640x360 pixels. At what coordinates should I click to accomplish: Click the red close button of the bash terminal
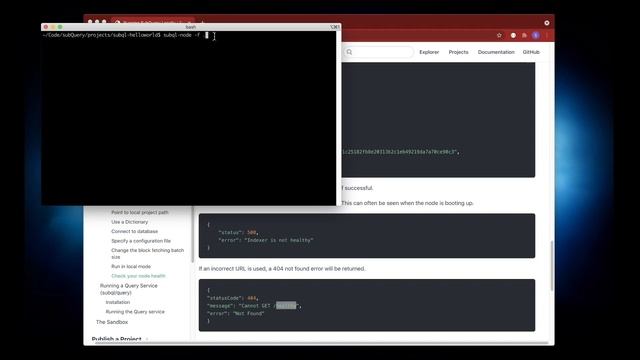tap(46, 27)
